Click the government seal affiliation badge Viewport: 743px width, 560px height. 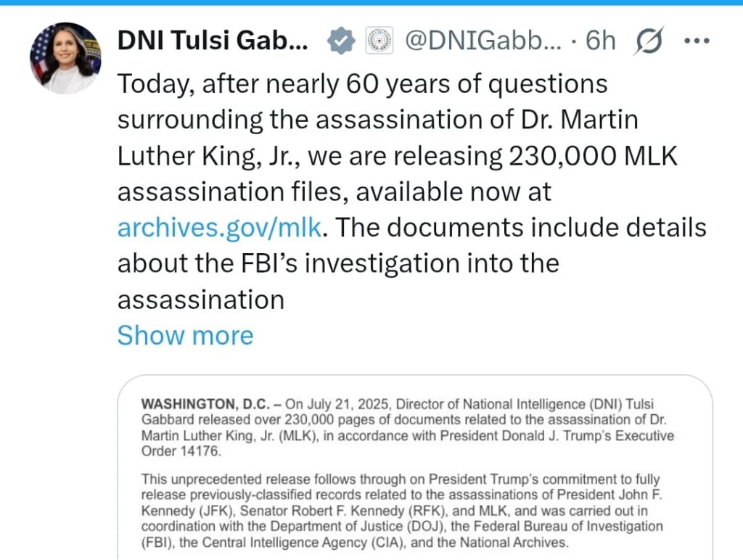[379, 41]
